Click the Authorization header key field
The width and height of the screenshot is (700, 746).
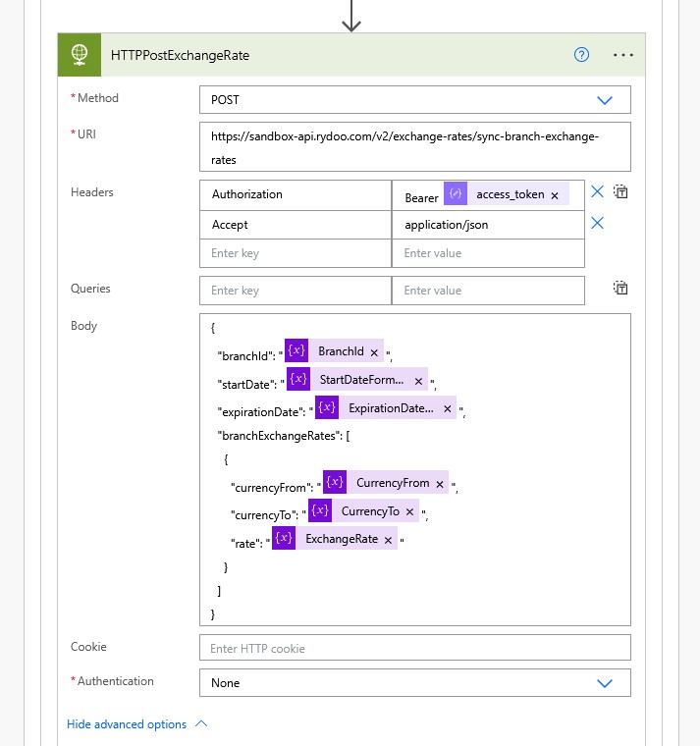296,194
